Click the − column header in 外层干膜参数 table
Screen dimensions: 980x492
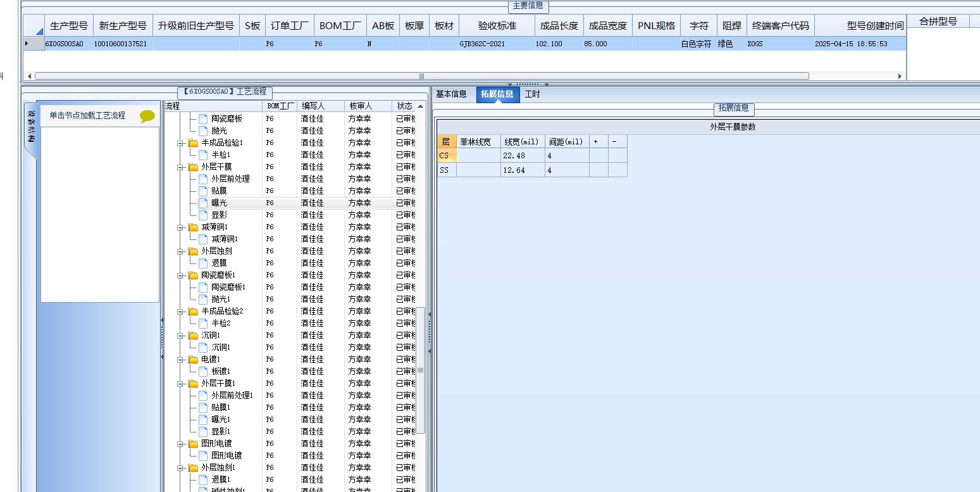pyautogui.click(x=617, y=141)
